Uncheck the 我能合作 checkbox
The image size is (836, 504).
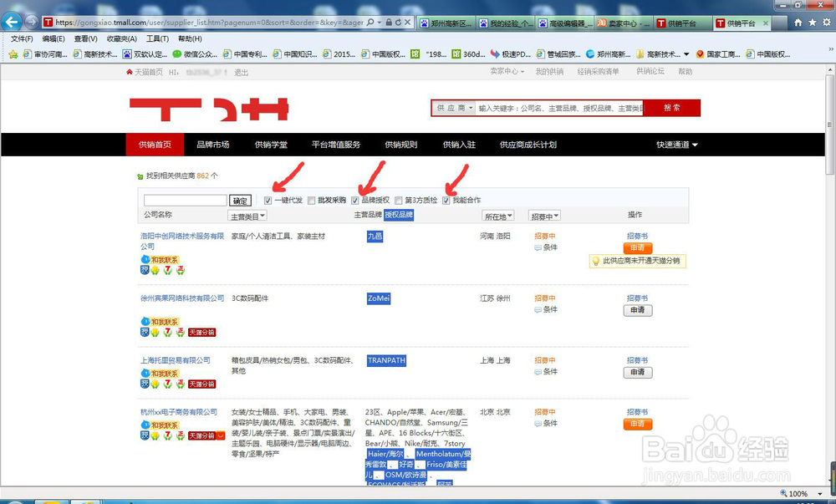[446, 201]
